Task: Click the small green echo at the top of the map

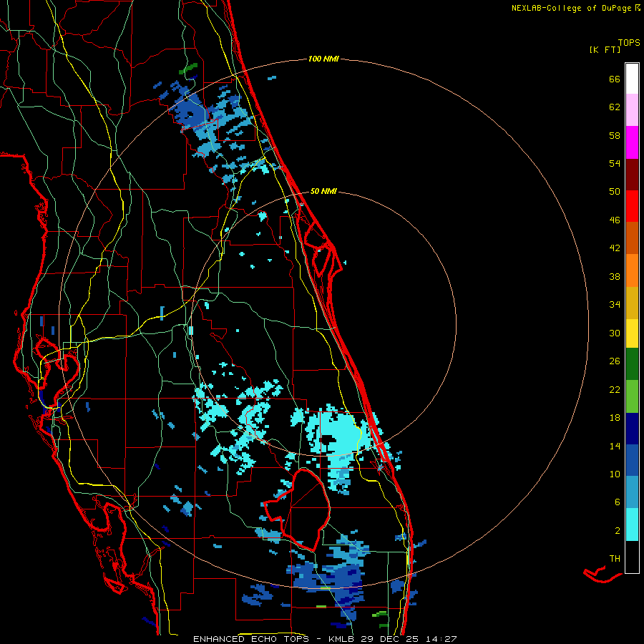Action: [188, 68]
